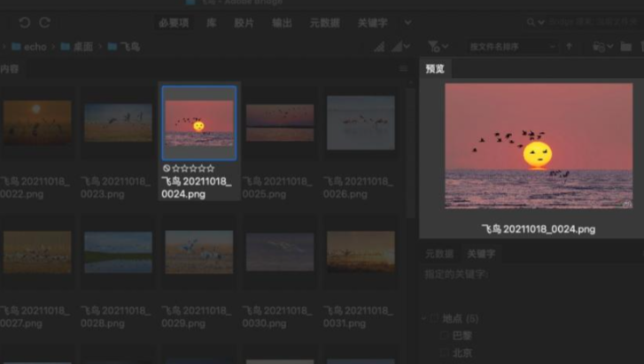Open the content panel menu icon

coord(403,68)
